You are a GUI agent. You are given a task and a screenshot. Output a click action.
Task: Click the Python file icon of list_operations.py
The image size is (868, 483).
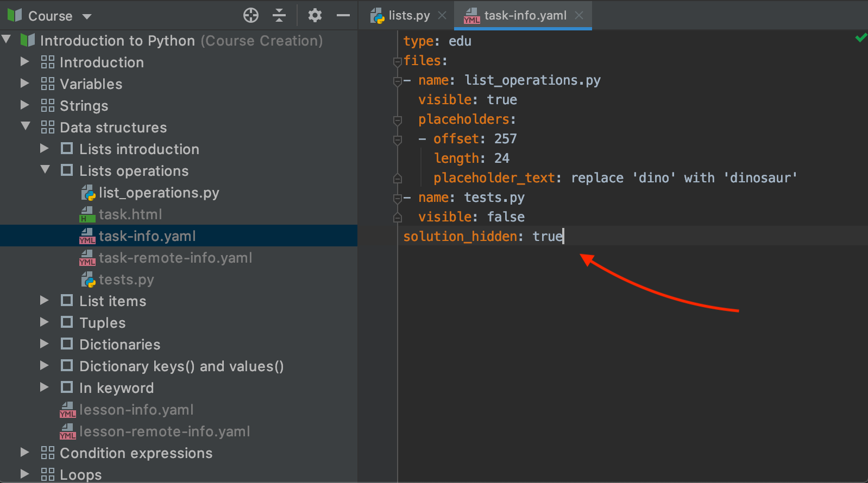pyautogui.click(x=88, y=193)
